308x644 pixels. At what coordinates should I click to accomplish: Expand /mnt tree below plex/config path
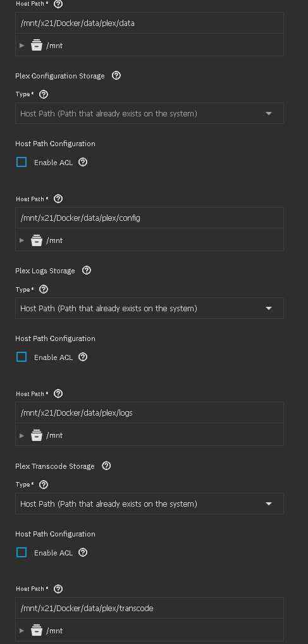click(x=22, y=240)
